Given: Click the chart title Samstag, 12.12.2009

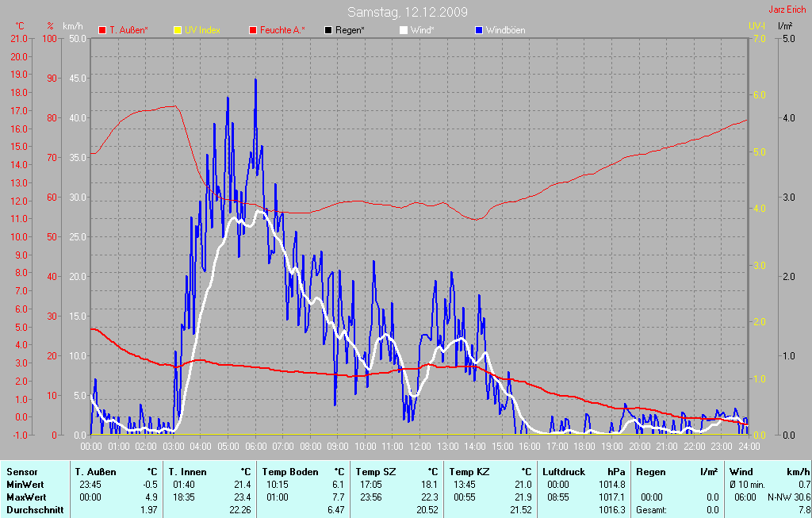Looking at the screenshot, I should click(408, 12).
